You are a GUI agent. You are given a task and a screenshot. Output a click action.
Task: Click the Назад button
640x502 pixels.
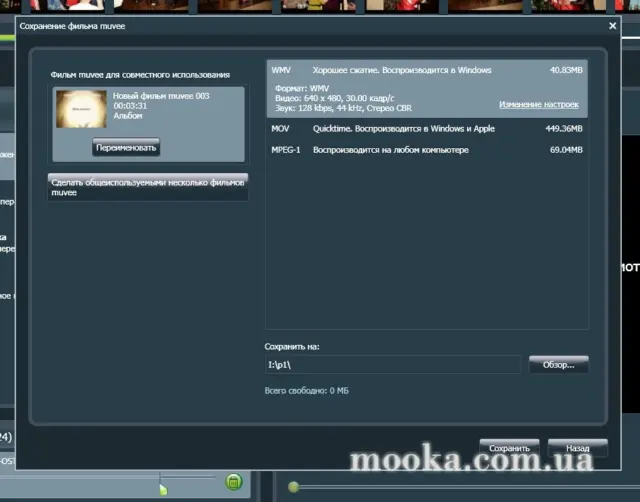[x=578, y=448]
